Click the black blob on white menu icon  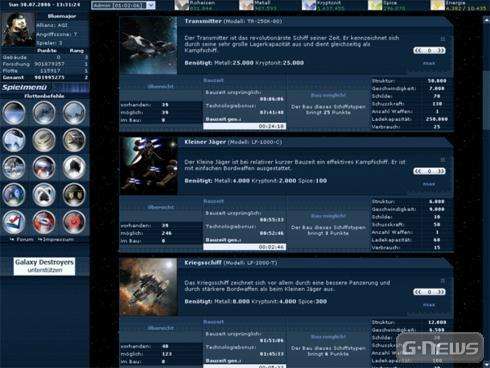point(74,167)
